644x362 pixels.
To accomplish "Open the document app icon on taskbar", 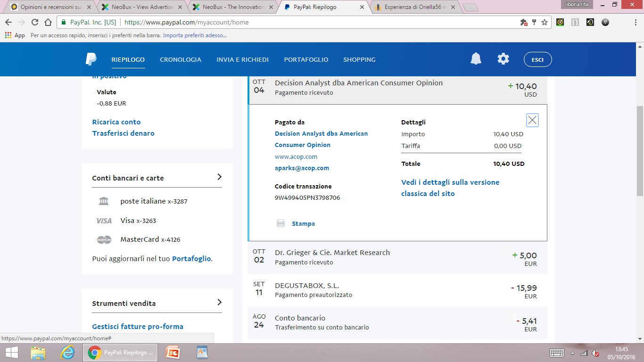I will pos(202,353).
